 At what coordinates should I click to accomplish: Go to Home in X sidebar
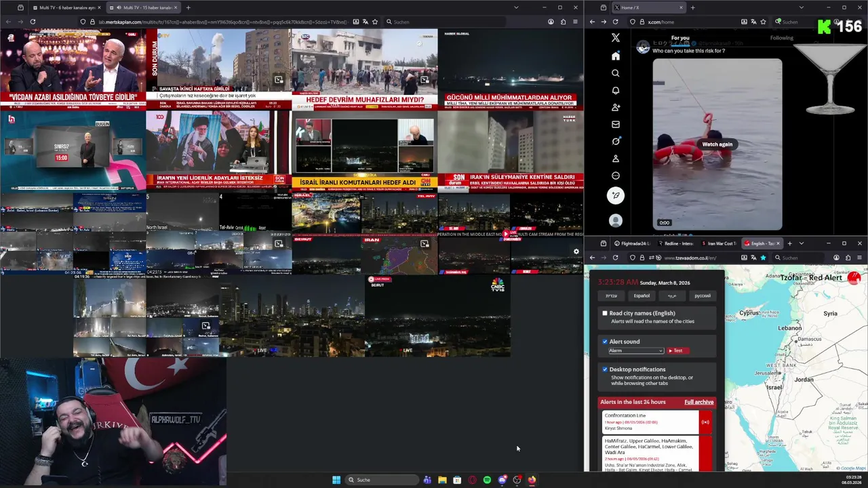click(x=615, y=56)
